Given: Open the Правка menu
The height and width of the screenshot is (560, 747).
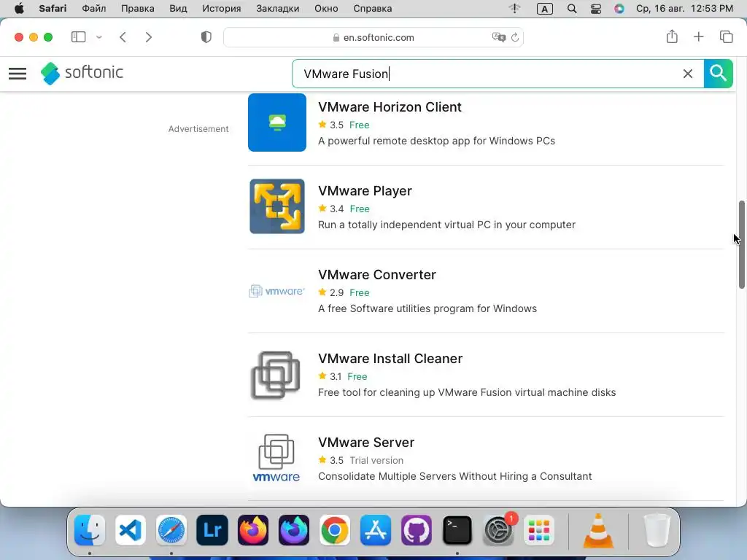Looking at the screenshot, I should (138, 9).
